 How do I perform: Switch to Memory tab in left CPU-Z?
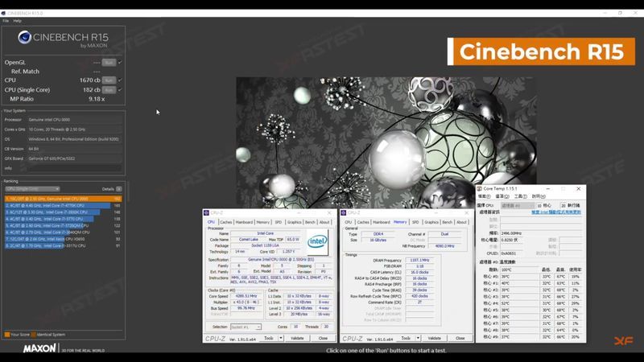pyautogui.click(x=263, y=222)
